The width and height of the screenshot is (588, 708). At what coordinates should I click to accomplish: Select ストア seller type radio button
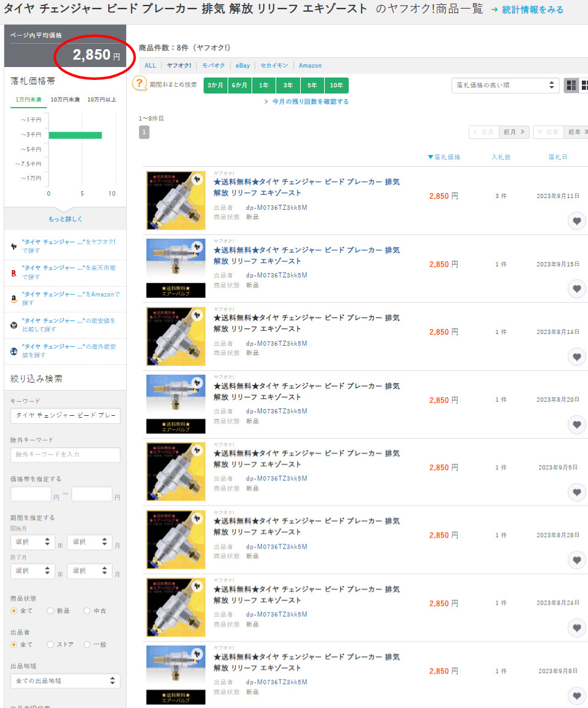coord(50,645)
